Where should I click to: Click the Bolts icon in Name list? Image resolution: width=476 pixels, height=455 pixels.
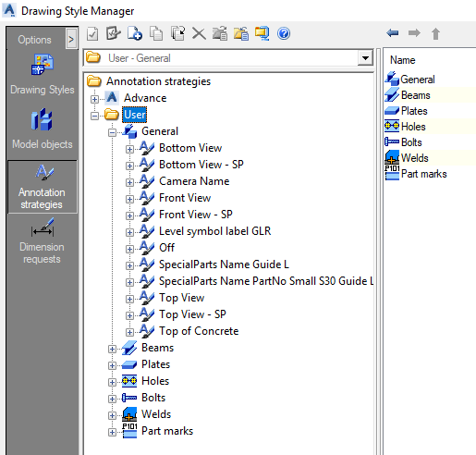[x=392, y=141]
